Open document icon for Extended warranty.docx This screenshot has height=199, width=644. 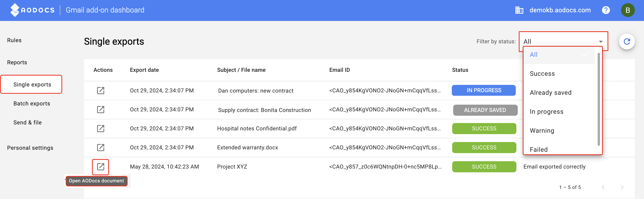[x=100, y=147]
